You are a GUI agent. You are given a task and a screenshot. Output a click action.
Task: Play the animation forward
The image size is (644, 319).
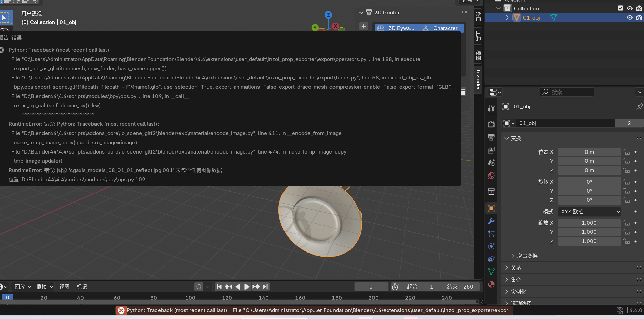click(x=247, y=286)
